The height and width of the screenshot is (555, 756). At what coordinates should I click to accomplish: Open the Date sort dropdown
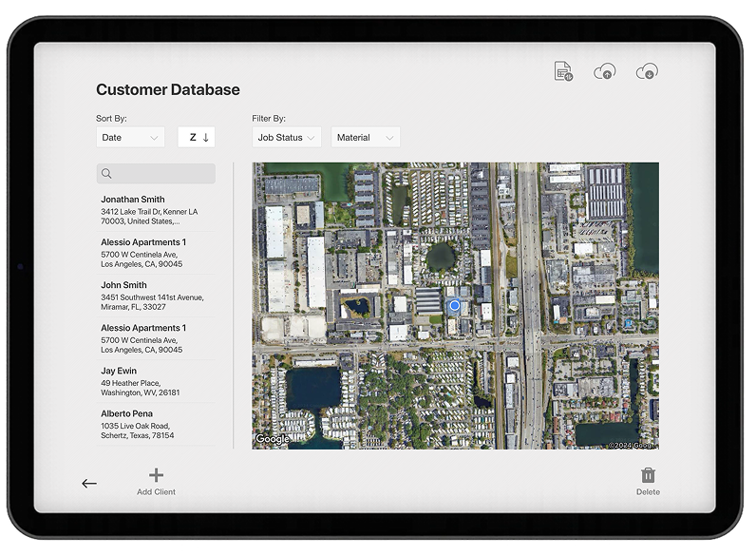pyautogui.click(x=131, y=137)
